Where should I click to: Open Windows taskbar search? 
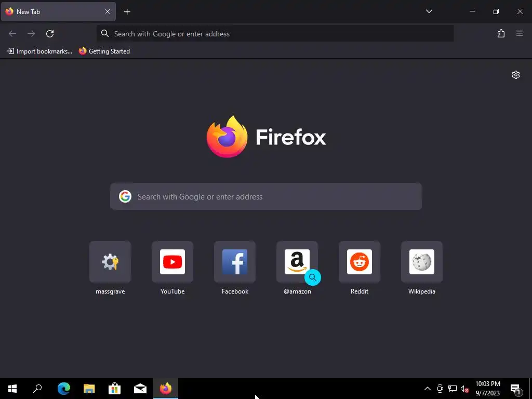[37, 389]
